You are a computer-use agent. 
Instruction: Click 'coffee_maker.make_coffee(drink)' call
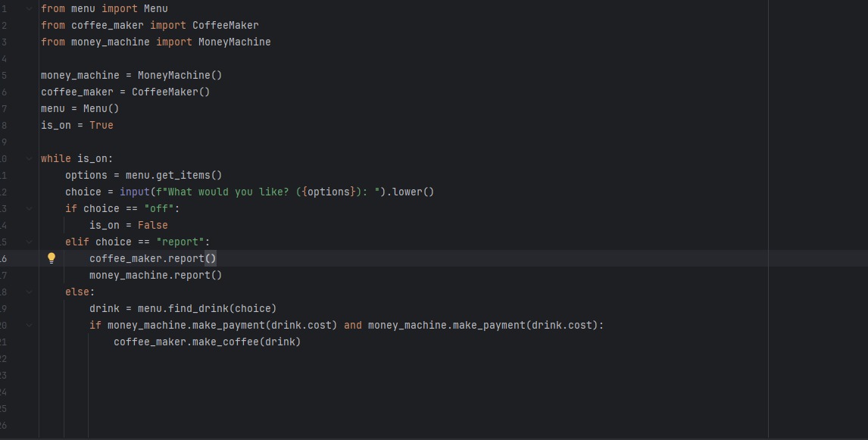coord(207,342)
